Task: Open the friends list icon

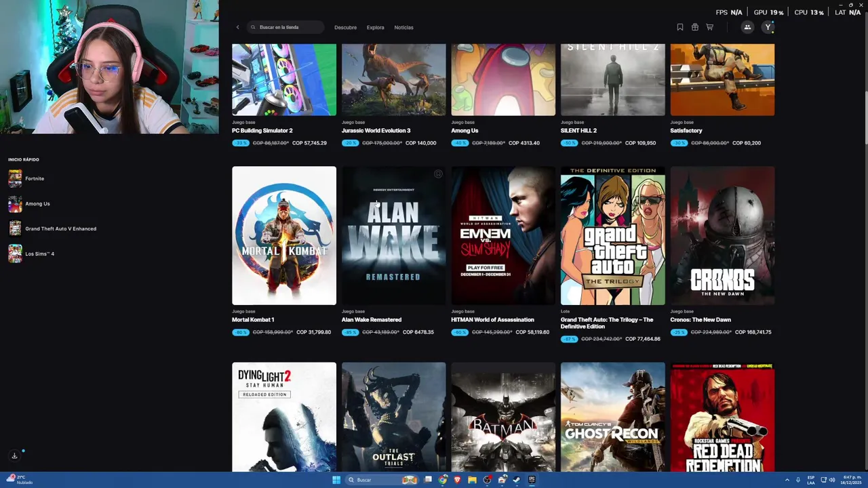Action: [x=747, y=27]
